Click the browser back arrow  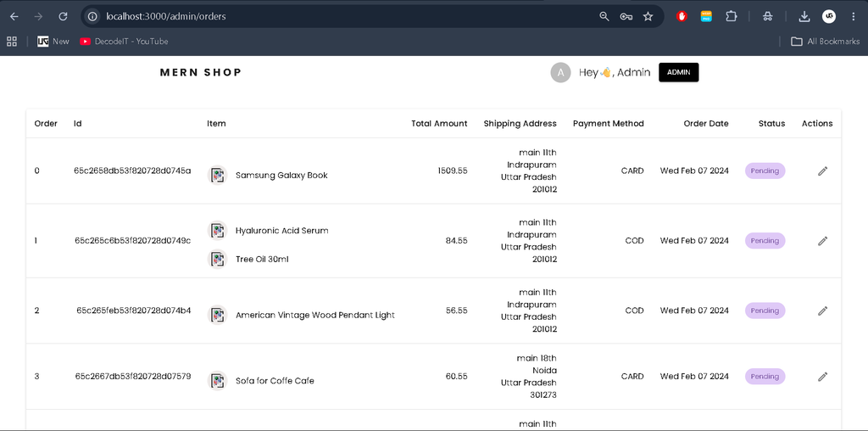coord(14,17)
